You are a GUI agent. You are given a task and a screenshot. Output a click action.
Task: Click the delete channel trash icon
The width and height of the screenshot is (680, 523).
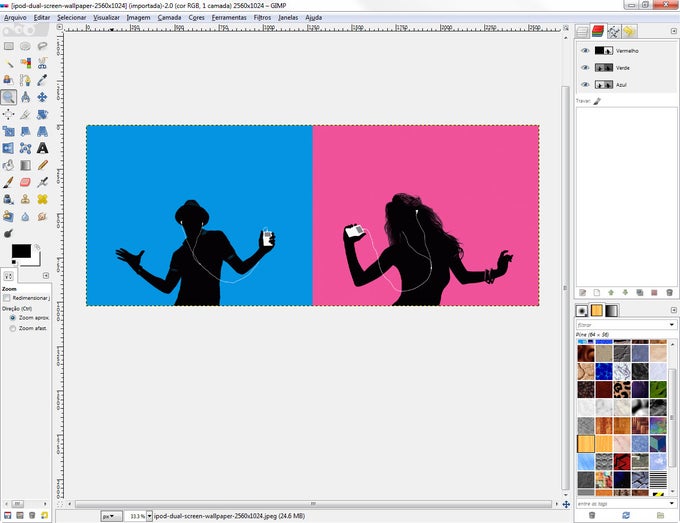tap(669, 293)
